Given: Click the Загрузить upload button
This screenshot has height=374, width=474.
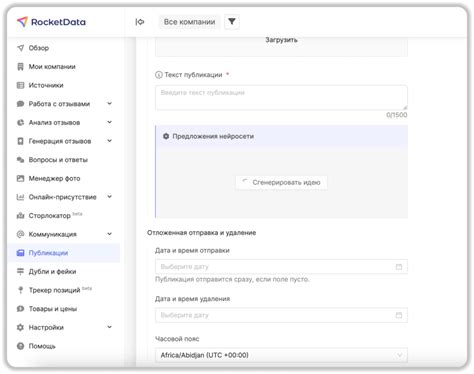Looking at the screenshot, I should coord(281,40).
